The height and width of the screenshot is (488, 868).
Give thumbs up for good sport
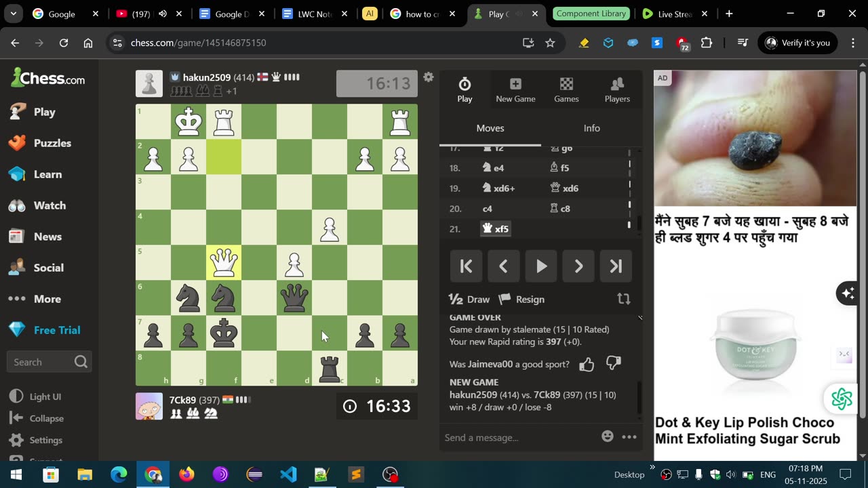click(x=587, y=365)
